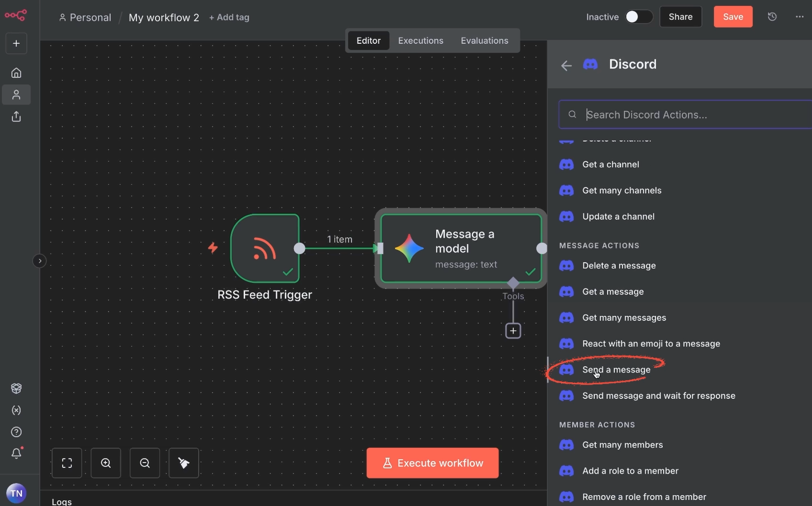Switch to the Editor tab

[x=369, y=41]
